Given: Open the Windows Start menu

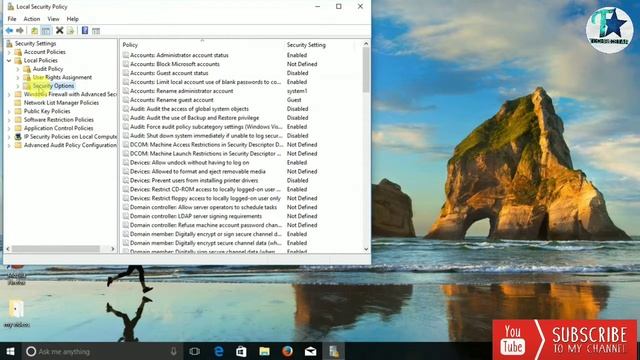Looking at the screenshot, I should pos(11,351).
